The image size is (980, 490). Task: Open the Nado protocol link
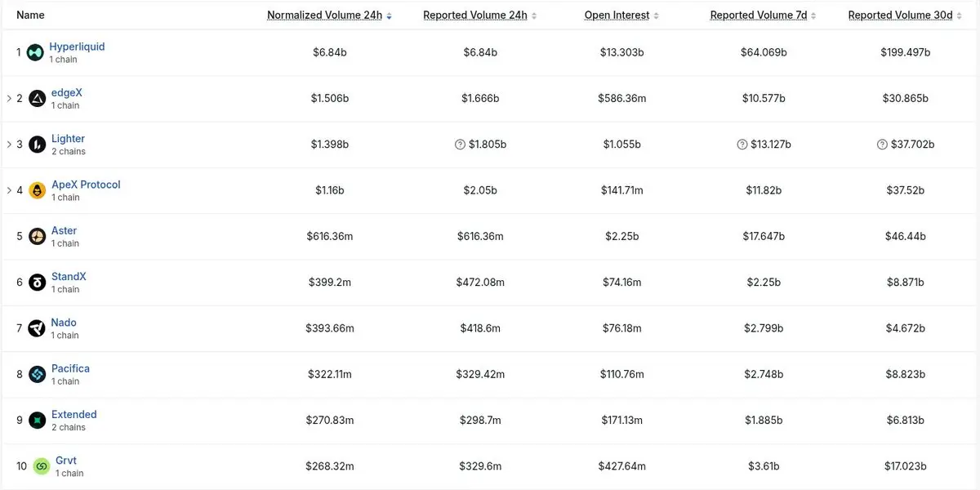(64, 323)
